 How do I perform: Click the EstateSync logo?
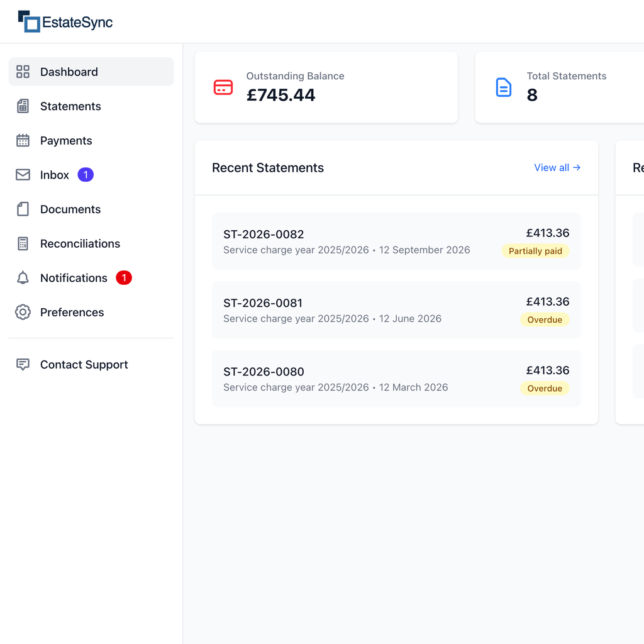coord(65,21)
